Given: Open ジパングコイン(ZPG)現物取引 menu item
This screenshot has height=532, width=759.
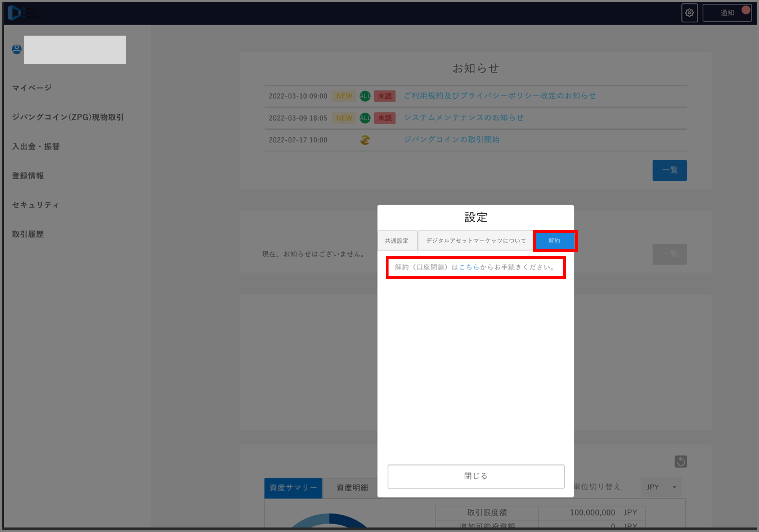Looking at the screenshot, I should point(68,117).
